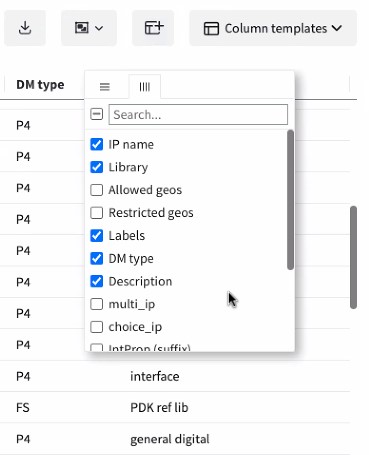Click the download export icon
The image size is (369, 455).
(25, 28)
